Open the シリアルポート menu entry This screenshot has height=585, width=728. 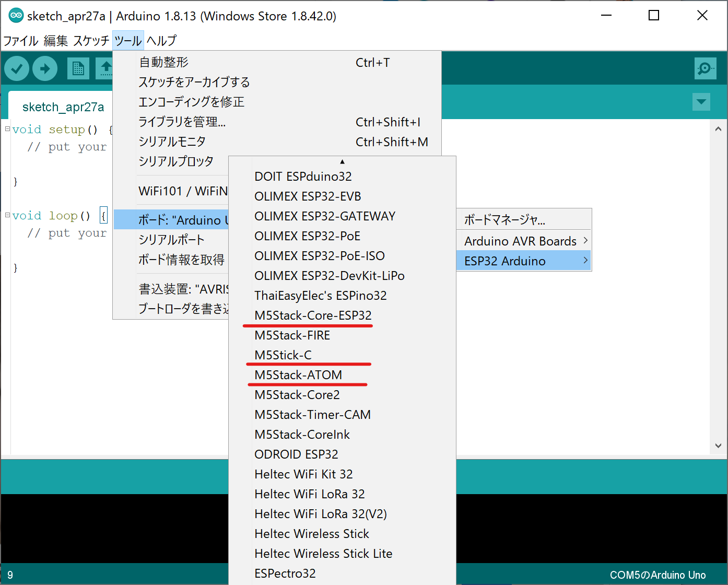(171, 240)
